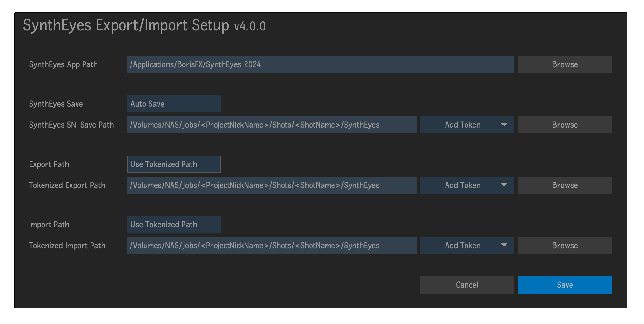This screenshot has height=324, width=644.
Task: Open the Import Path Use Tokenized Path selector
Action: (x=174, y=224)
